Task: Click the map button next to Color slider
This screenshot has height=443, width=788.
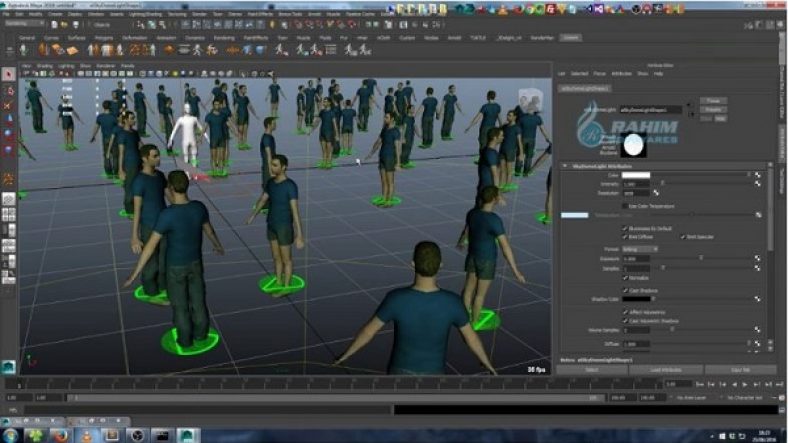Action: (x=757, y=175)
